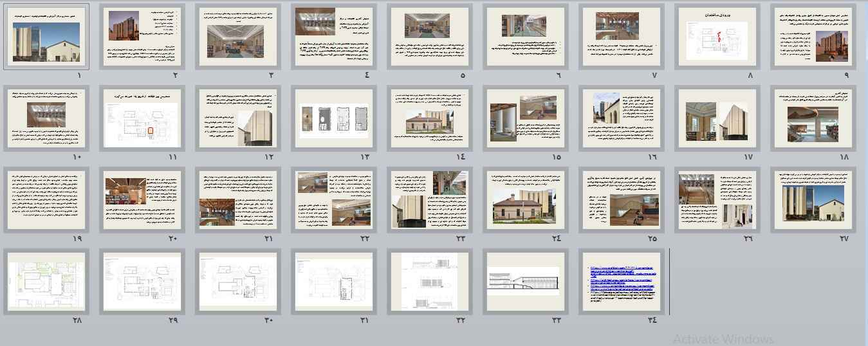Click slide 17 with two side-by-side photos
Image resolution: width=868 pixels, height=346 pixels.
[x=717, y=118]
